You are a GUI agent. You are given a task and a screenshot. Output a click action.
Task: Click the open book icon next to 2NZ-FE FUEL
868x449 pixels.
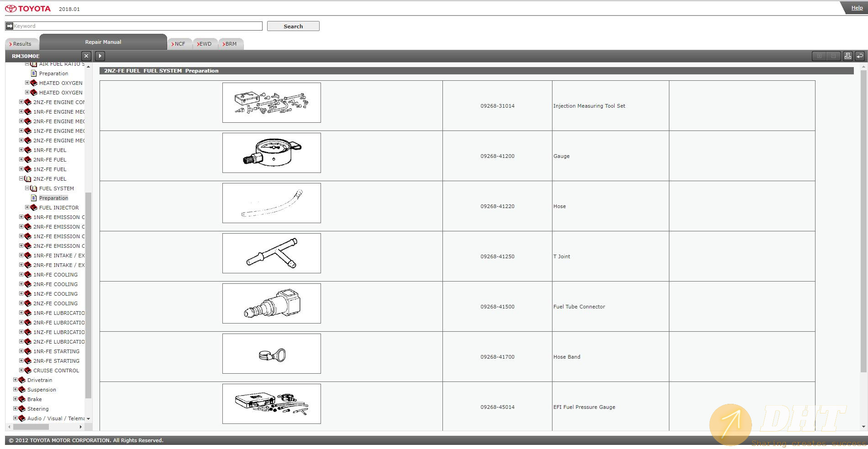tap(28, 179)
